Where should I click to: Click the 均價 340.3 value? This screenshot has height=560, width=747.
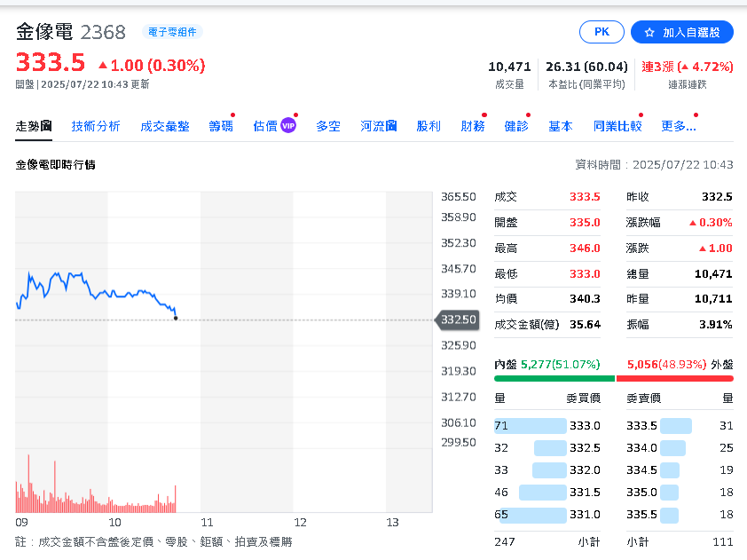point(585,299)
